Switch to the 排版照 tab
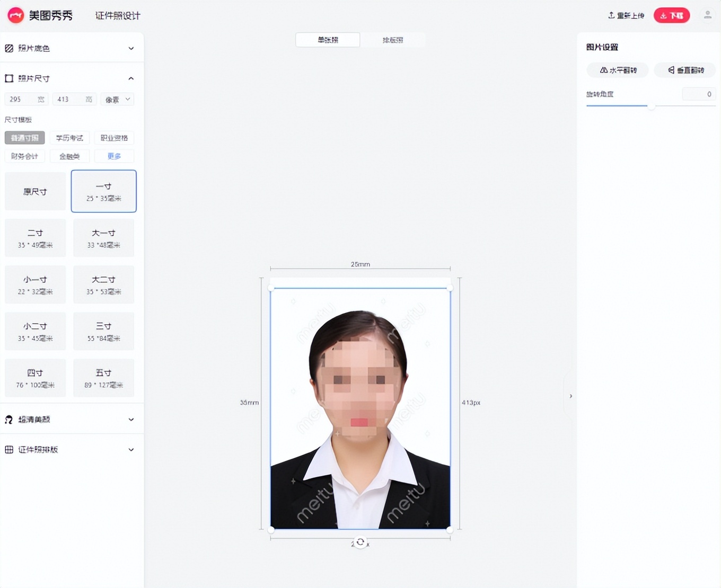Image resolution: width=721 pixels, height=588 pixels. pos(392,40)
